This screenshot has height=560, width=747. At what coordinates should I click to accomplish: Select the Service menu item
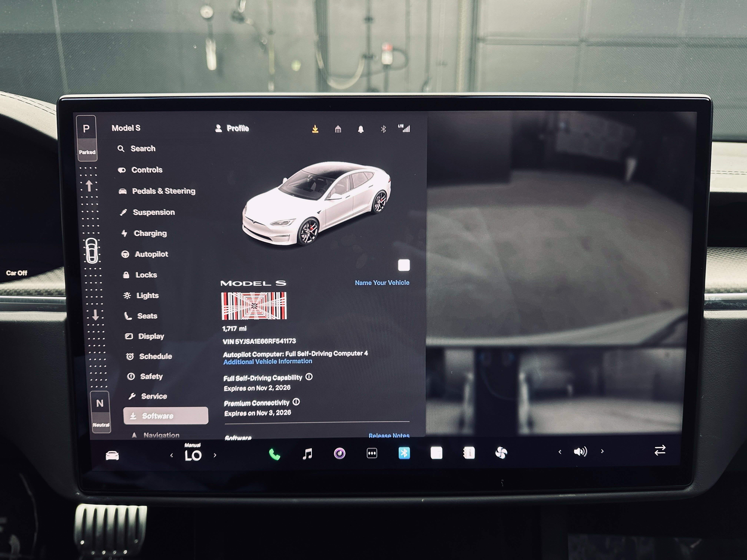(x=148, y=396)
